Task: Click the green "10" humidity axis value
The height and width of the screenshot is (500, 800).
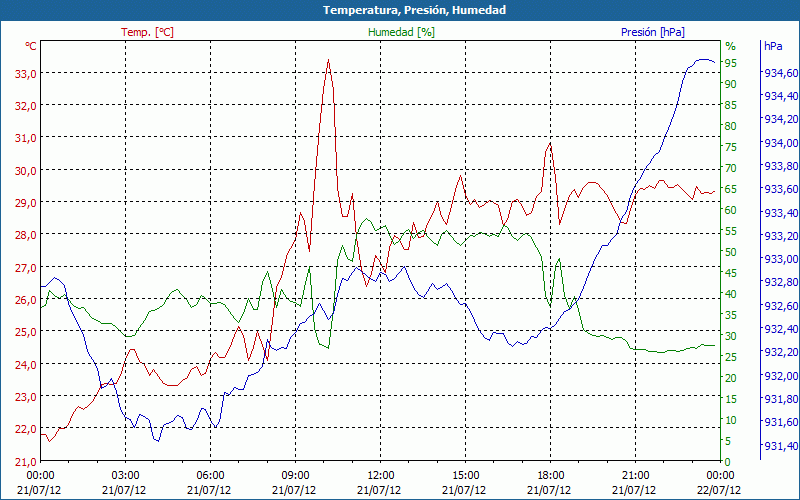Action: click(x=731, y=420)
